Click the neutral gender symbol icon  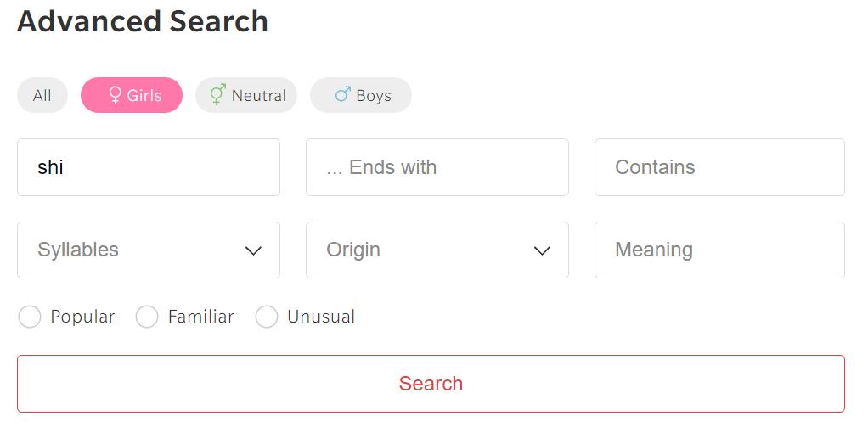217,94
